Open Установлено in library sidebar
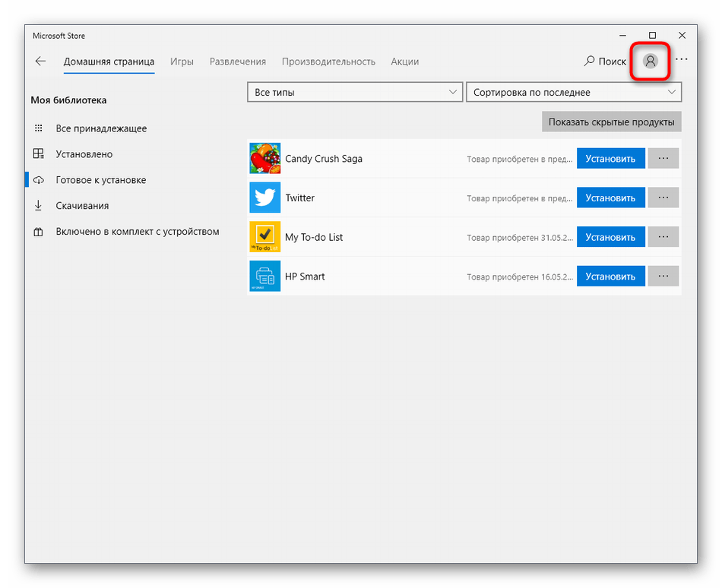722x588 pixels. [84, 154]
